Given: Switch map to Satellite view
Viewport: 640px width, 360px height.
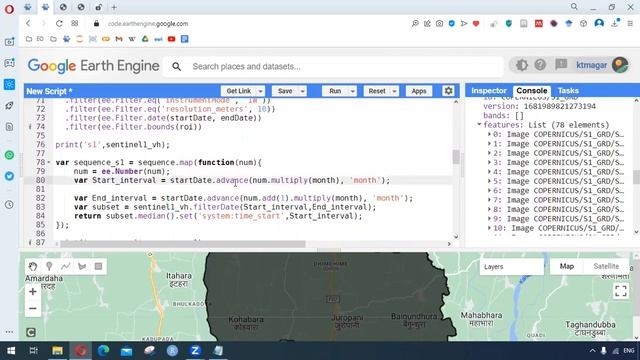Looking at the screenshot, I should point(606,266).
